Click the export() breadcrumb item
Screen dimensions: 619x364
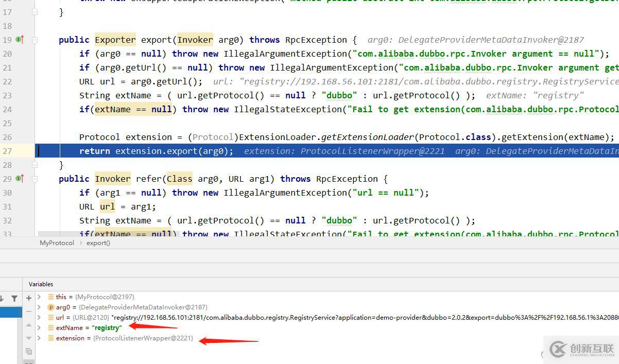coord(98,243)
